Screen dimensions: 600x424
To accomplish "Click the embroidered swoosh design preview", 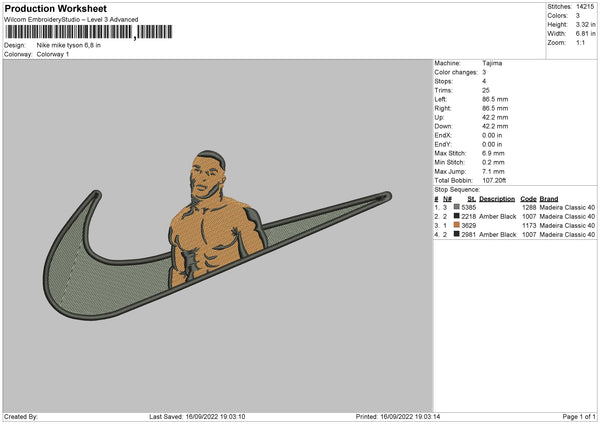I will click(217, 236).
